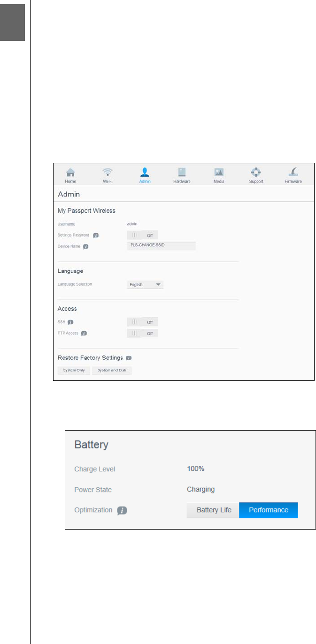The width and height of the screenshot is (316, 644).
Task: Show info icon next to Optimization
Action: 123,510
